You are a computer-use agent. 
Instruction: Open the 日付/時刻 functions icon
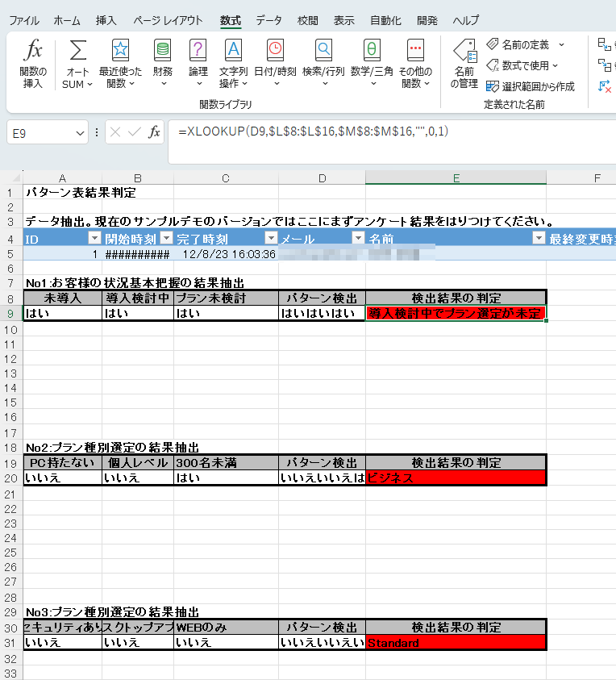(x=275, y=51)
